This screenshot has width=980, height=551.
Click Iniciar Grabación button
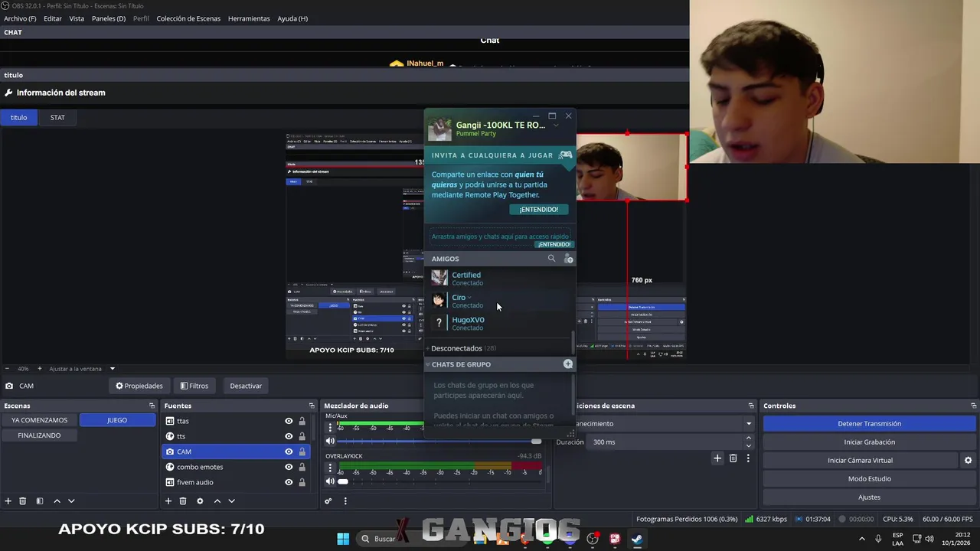[x=870, y=442]
